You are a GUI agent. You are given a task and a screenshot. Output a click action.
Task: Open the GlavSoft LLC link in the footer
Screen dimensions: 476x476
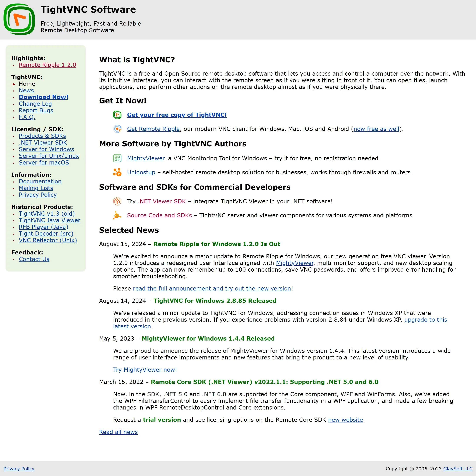[458, 469]
